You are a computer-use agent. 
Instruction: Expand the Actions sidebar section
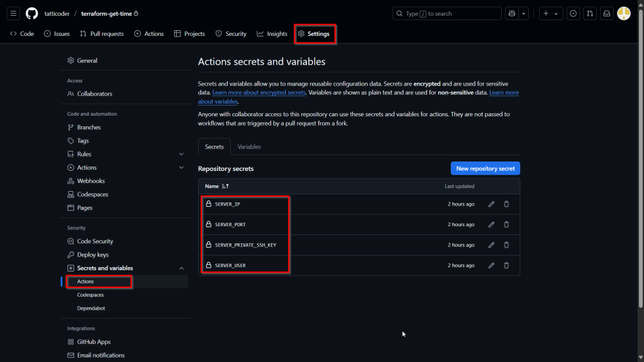(181, 168)
